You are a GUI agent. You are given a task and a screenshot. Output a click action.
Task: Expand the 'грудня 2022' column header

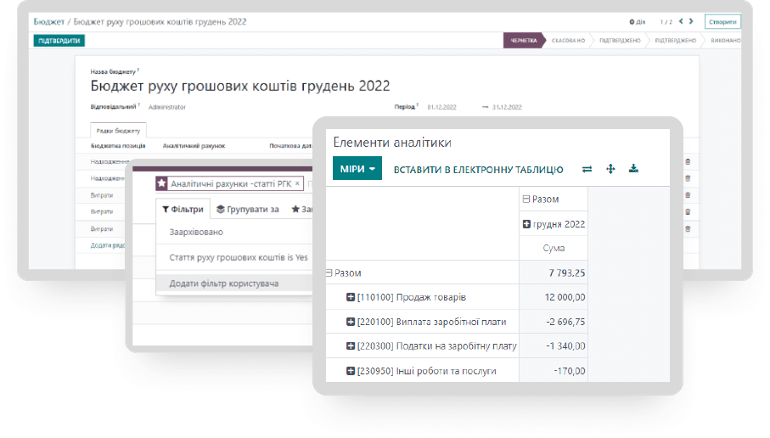coord(527,224)
